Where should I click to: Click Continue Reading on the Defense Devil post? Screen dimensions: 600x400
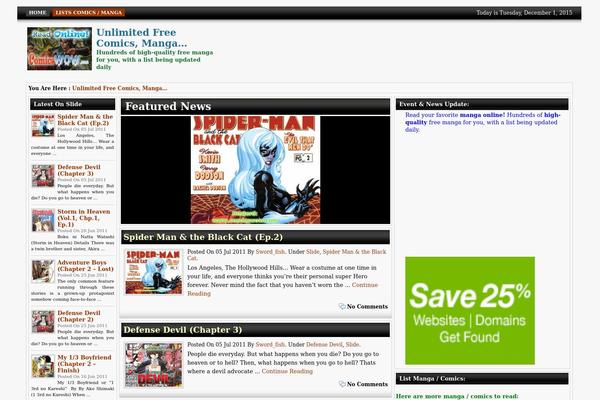point(287,371)
